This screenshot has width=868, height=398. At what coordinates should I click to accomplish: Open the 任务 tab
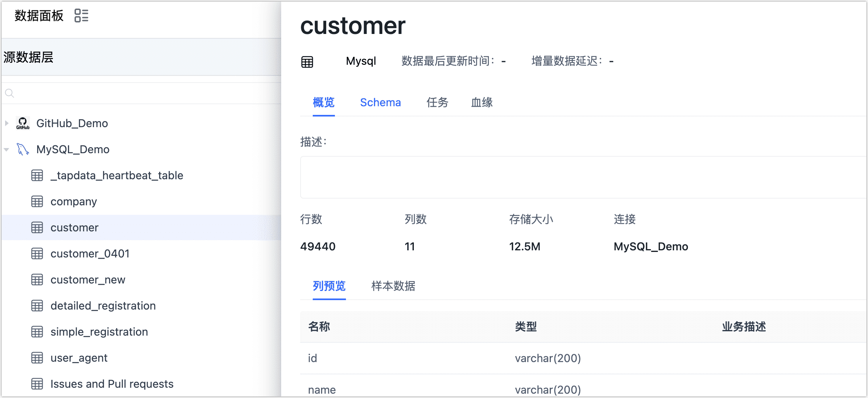point(437,102)
